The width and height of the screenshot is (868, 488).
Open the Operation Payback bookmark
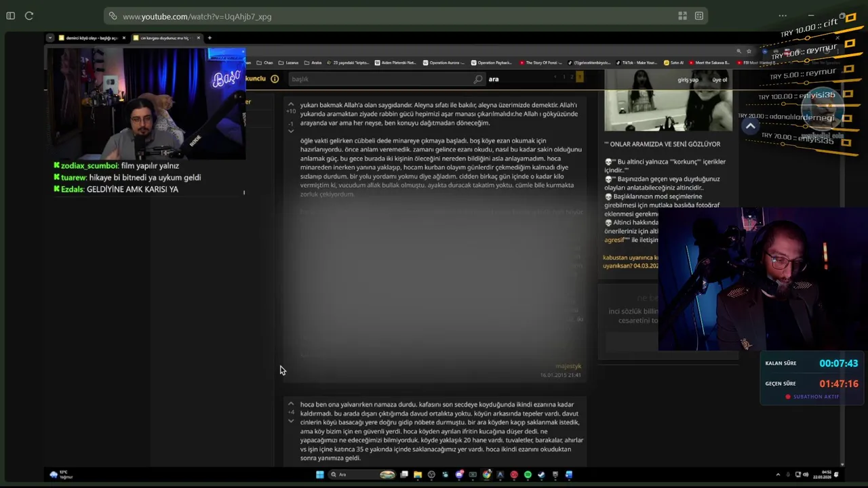pos(492,62)
